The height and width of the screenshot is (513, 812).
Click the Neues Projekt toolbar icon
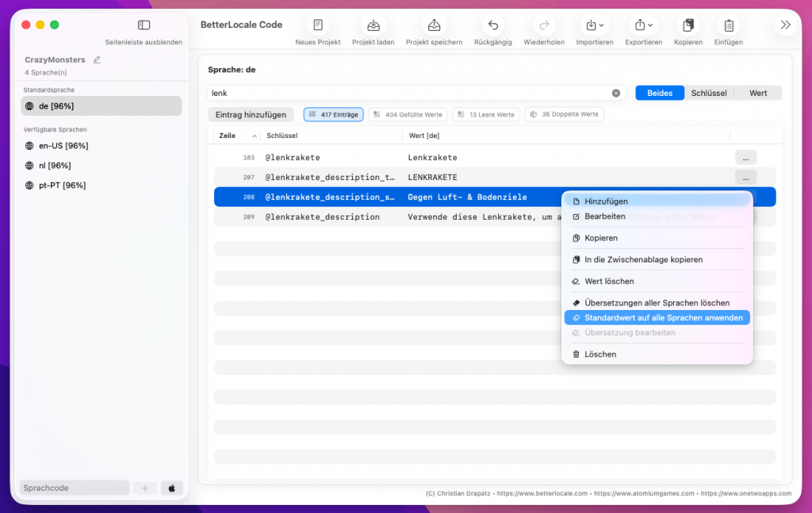click(x=317, y=25)
